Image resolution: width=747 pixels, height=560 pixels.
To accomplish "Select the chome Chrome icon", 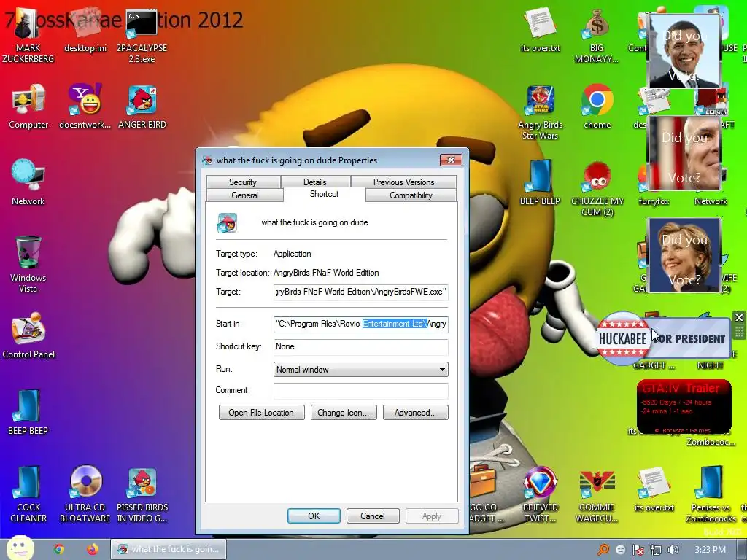I will tap(597, 106).
